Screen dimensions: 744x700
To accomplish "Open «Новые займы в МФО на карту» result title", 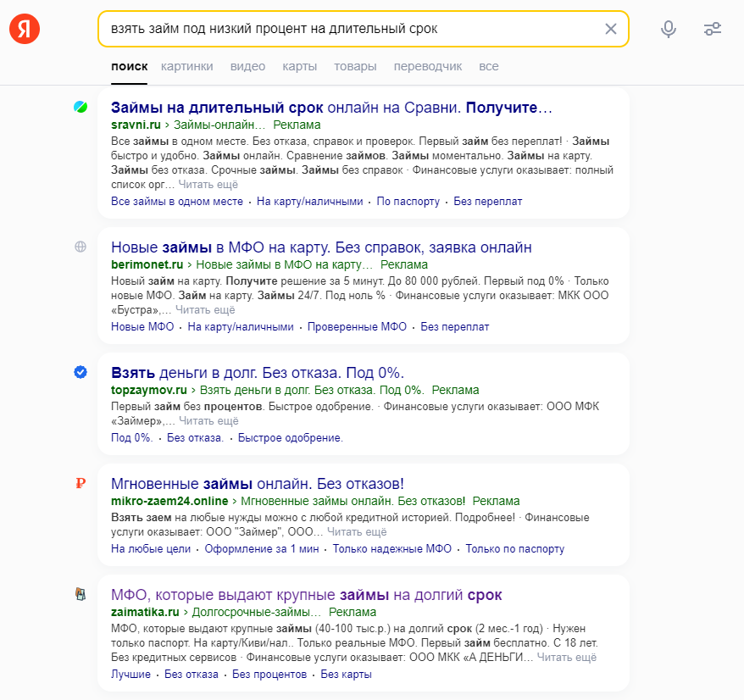I will (321, 247).
